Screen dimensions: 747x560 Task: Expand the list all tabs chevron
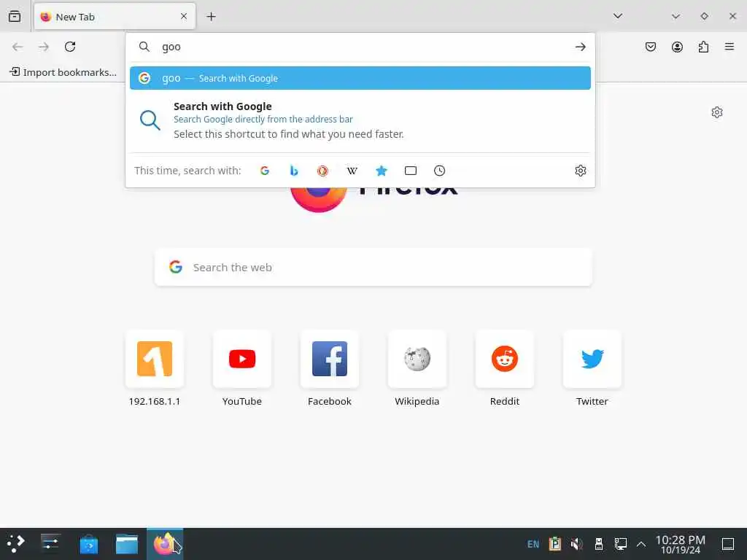click(x=618, y=16)
